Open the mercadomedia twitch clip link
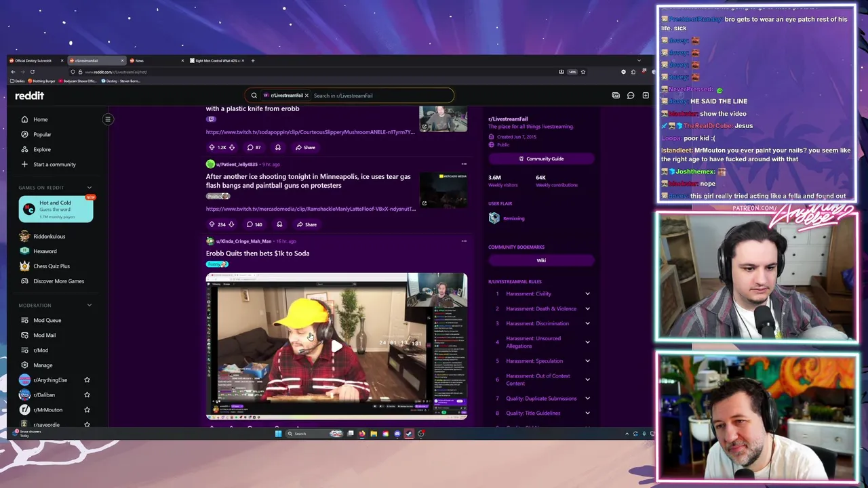 pos(311,209)
